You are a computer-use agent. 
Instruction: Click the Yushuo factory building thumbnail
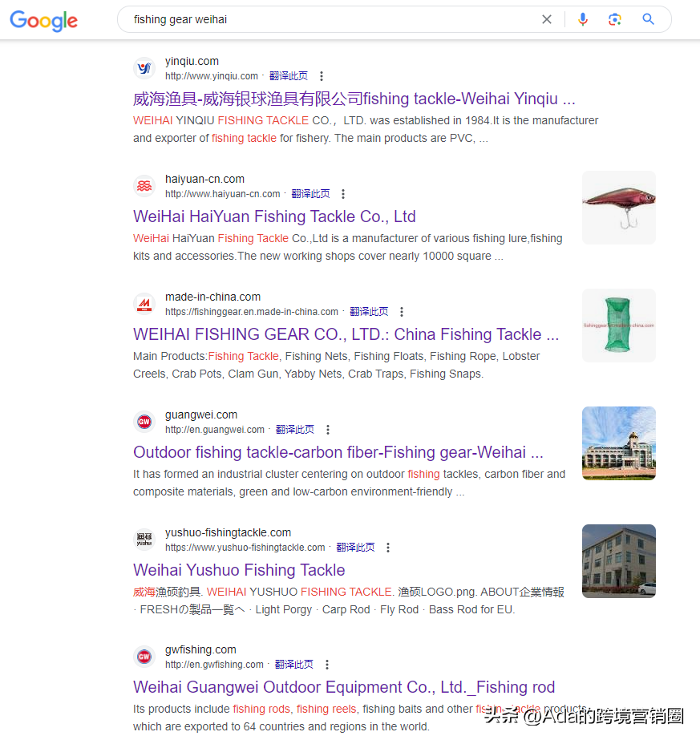619,561
